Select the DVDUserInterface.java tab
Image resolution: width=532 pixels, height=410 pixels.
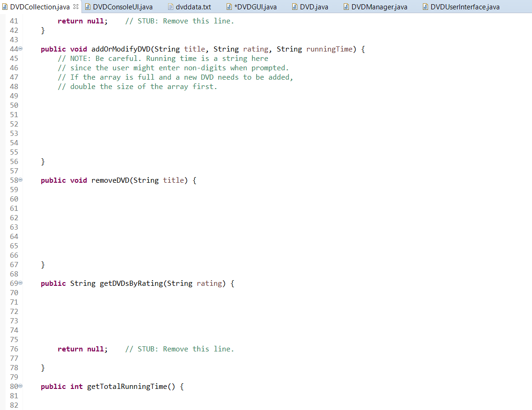point(464,7)
